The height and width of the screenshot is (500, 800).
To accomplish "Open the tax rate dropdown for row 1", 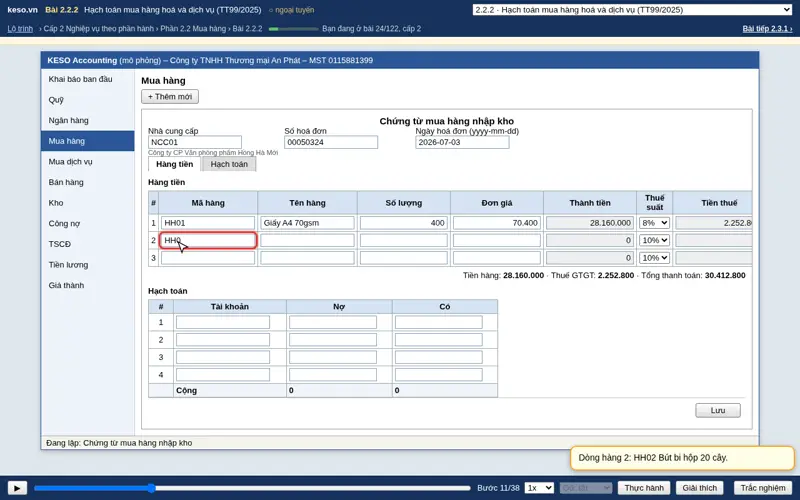I will click(654, 223).
